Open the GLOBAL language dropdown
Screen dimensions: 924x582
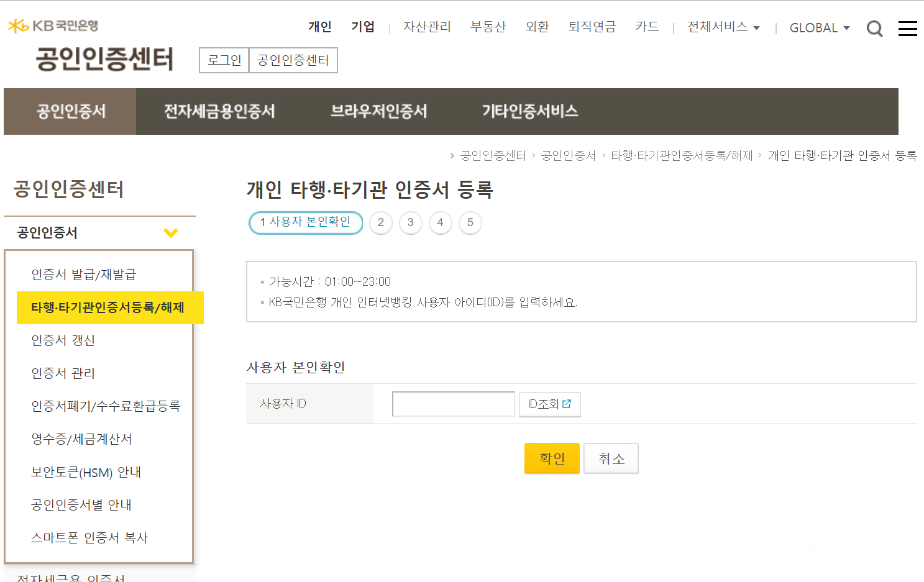(820, 28)
